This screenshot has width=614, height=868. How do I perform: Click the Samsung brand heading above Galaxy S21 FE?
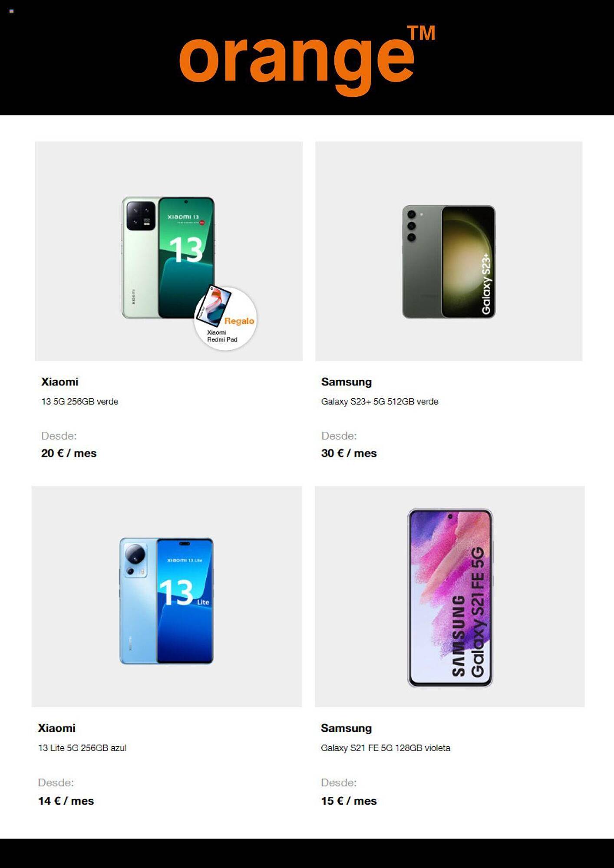coord(347,728)
